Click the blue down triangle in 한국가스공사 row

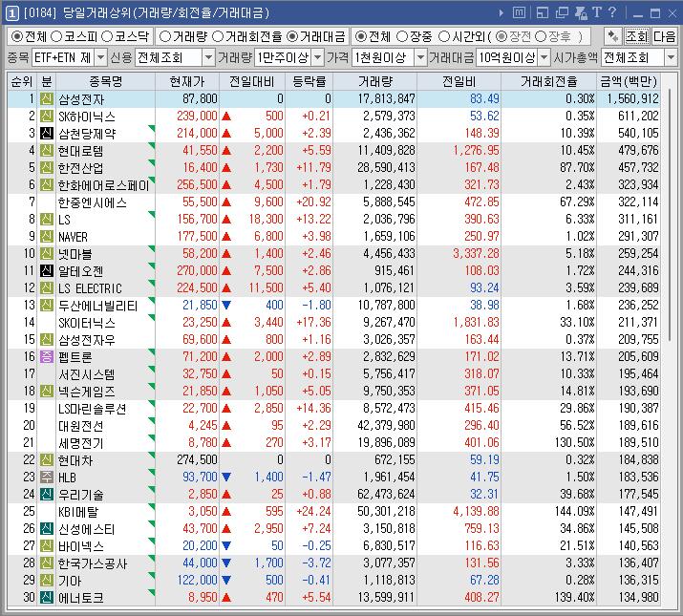[x=226, y=563]
